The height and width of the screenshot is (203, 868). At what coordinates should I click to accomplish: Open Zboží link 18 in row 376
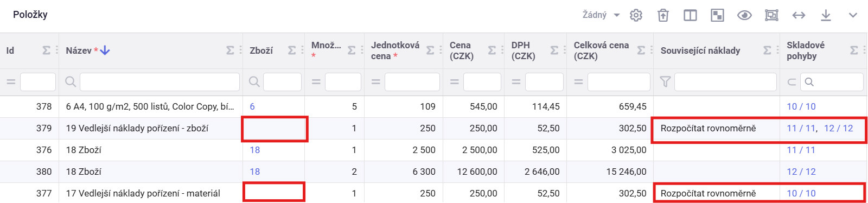tap(255, 150)
